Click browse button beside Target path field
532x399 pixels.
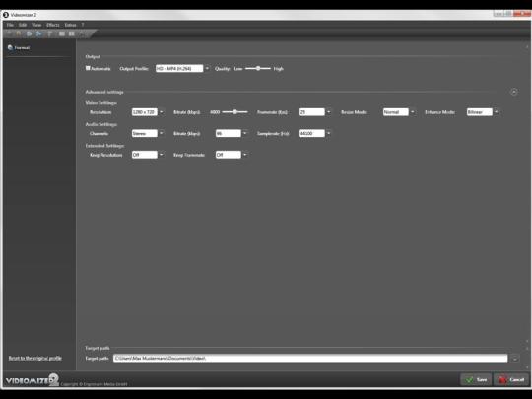[515, 358]
